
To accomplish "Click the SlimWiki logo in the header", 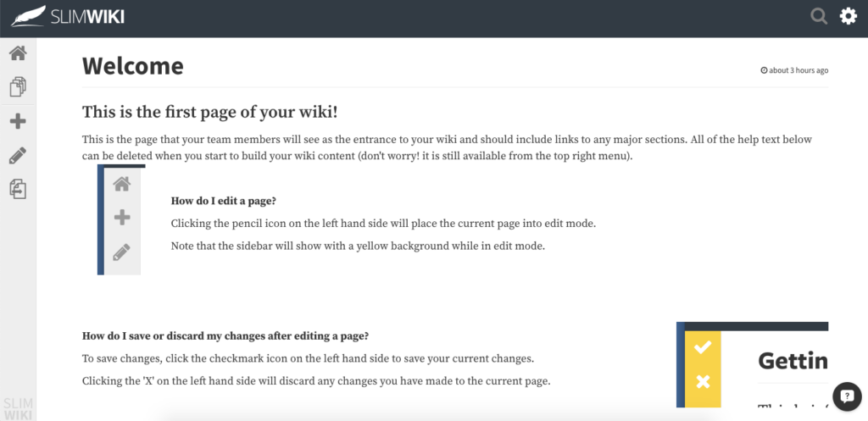I will 68,17.
